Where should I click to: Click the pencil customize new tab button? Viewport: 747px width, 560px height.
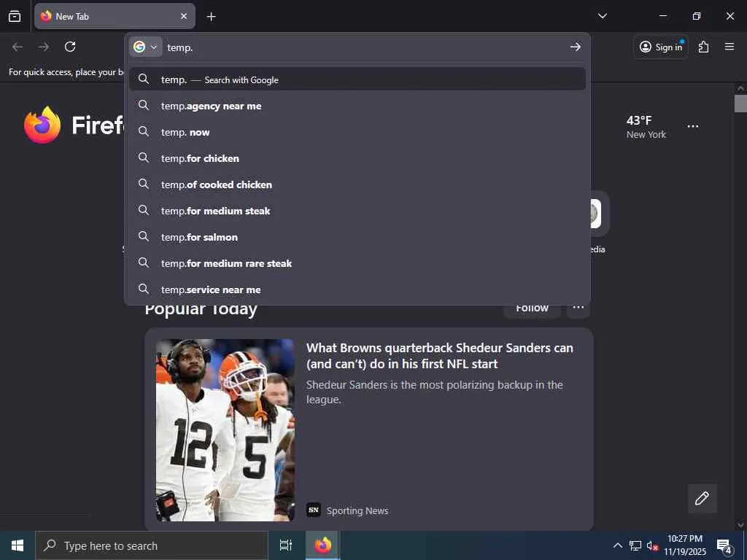pyautogui.click(x=702, y=499)
